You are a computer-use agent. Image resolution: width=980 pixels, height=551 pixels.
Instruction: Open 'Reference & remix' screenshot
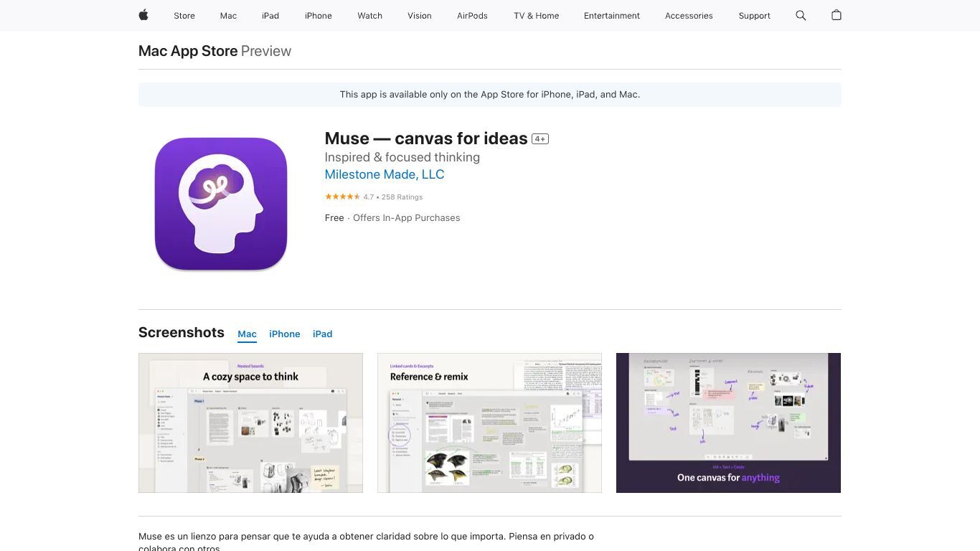489,423
